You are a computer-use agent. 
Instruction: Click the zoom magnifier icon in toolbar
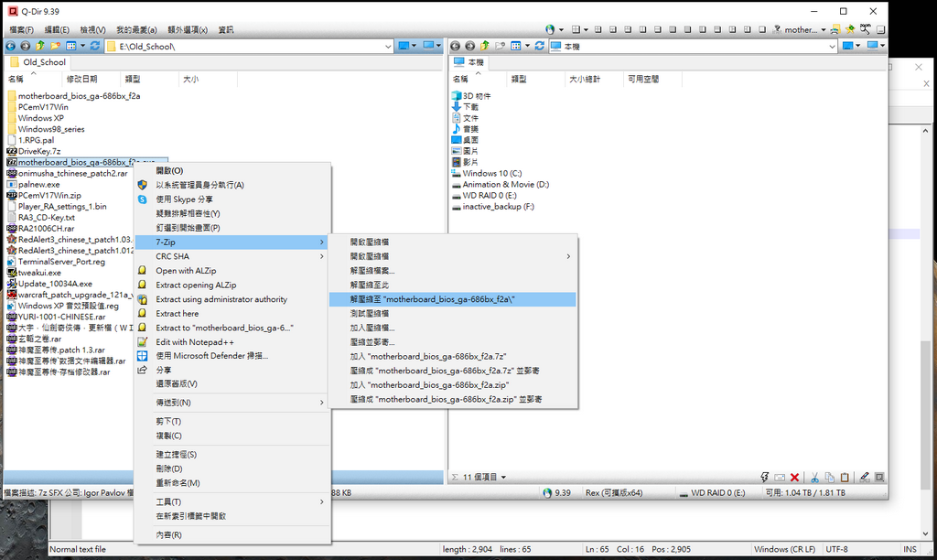point(865,29)
